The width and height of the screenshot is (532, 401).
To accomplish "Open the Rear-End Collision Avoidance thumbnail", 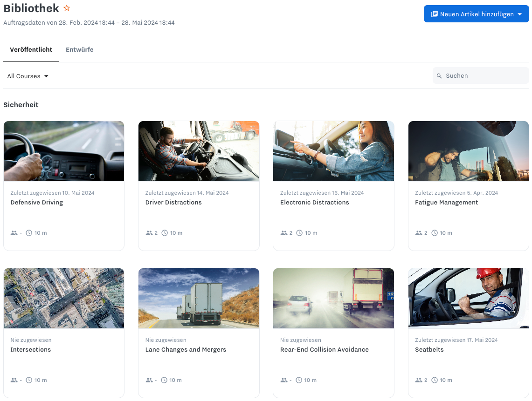I will point(333,298).
